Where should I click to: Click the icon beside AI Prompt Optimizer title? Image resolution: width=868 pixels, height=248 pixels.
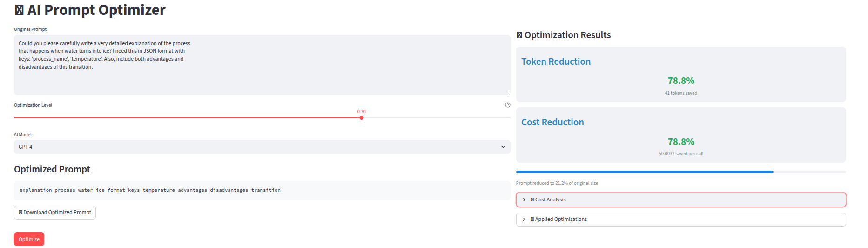point(19,10)
